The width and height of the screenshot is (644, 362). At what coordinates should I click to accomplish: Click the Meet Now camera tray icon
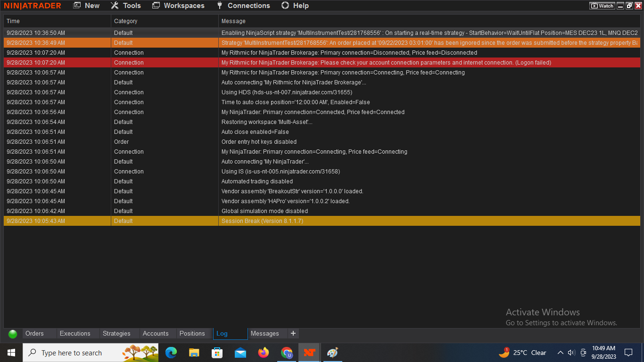(x=583, y=353)
